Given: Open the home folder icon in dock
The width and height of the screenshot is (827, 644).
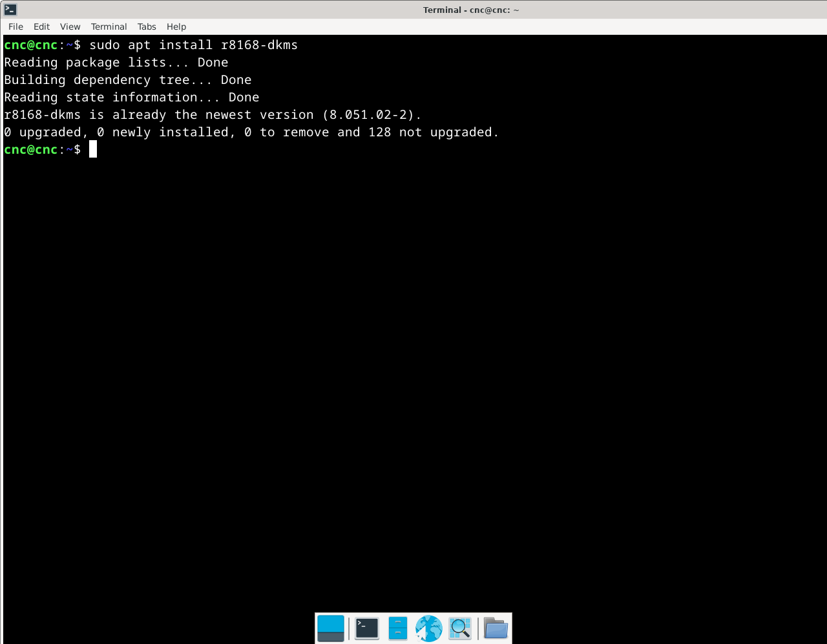Looking at the screenshot, I should coord(496,628).
